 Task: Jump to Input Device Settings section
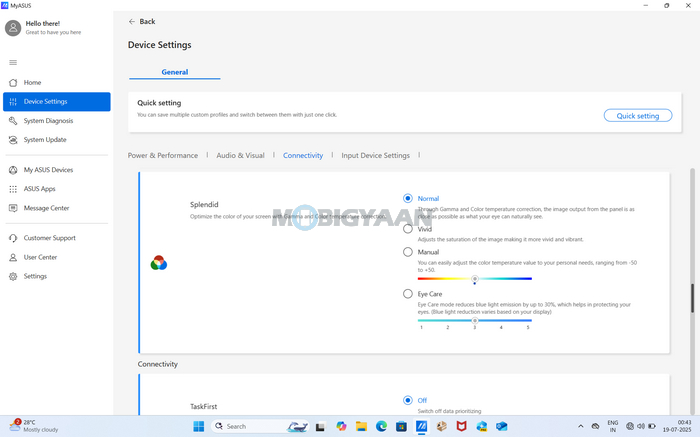(x=375, y=155)
